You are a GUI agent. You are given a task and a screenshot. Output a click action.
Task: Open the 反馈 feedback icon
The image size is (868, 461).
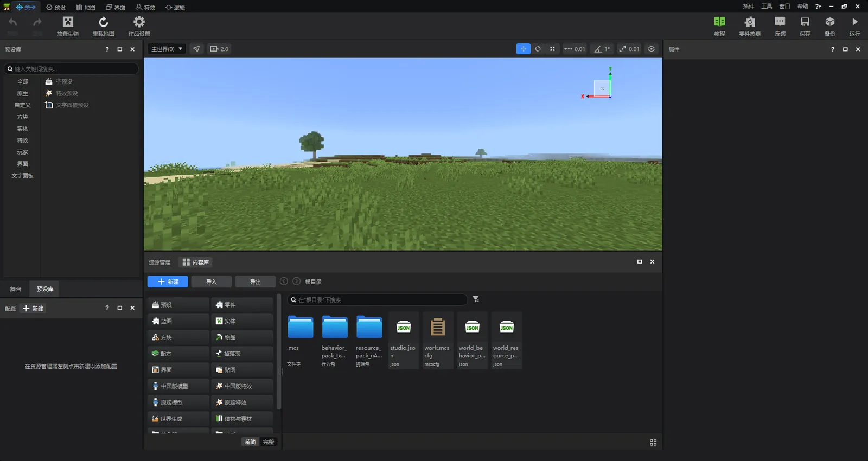(x=780, y=22)
